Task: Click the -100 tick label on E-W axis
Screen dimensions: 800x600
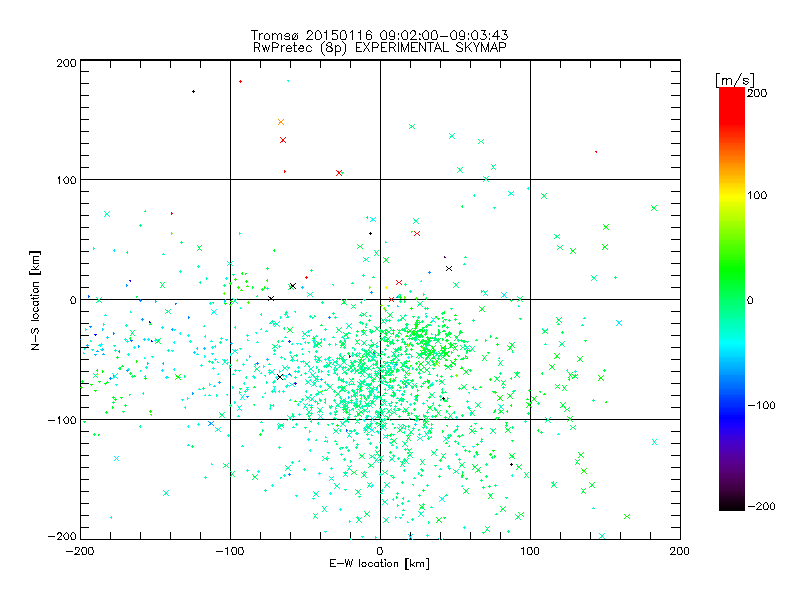Action: [230, 551]
